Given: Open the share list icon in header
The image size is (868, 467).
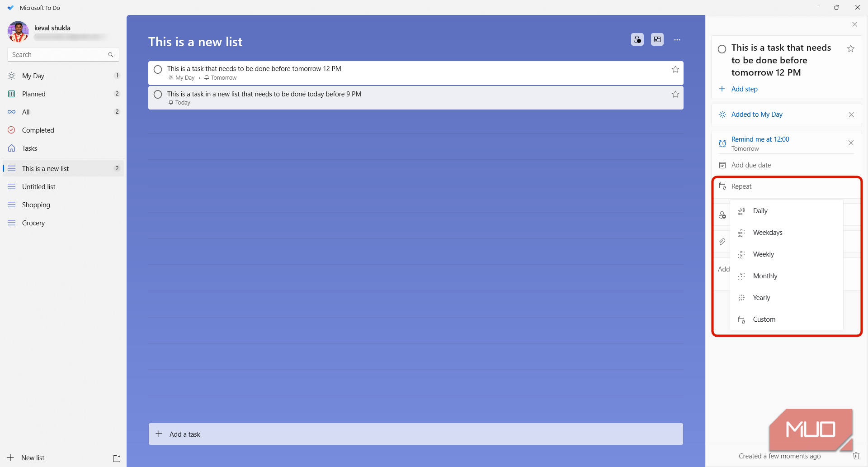Looking at the screenshot, I should [x=637, y=40].
